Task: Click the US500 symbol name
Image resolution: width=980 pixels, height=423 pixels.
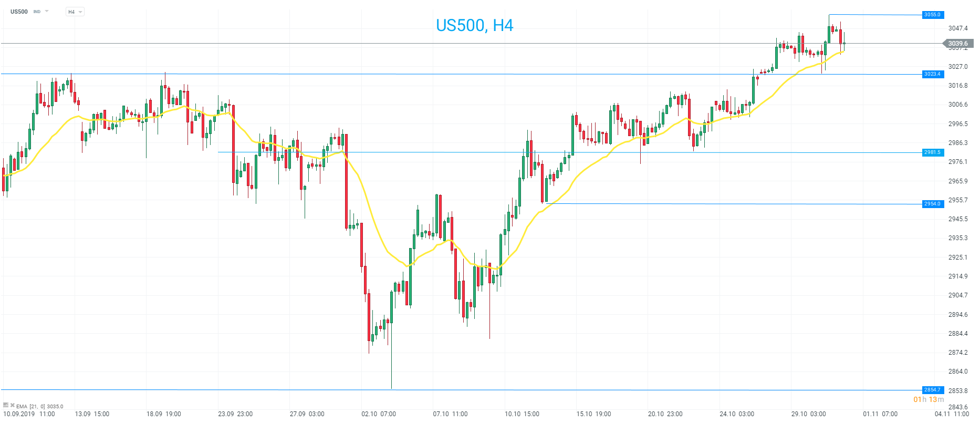Action: coord(19,12)
